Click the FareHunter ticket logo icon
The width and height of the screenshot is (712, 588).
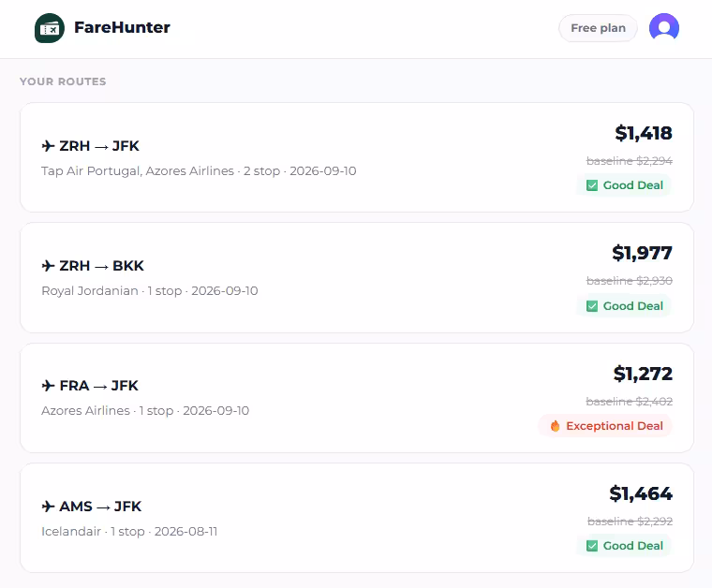tap(50, 28)
